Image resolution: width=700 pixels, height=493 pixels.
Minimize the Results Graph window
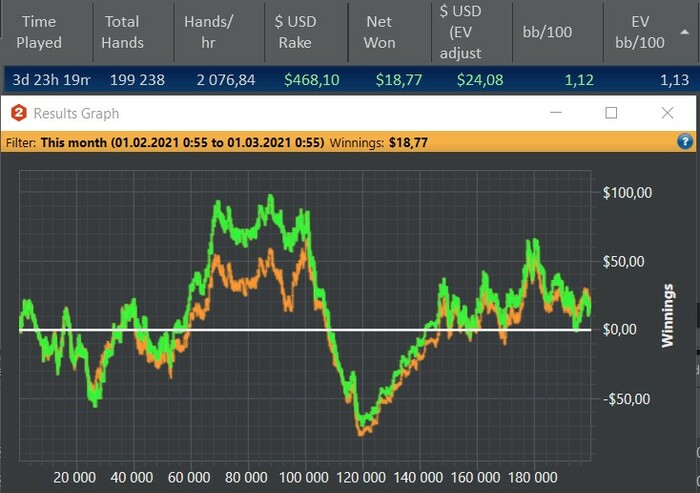[556, 113]
